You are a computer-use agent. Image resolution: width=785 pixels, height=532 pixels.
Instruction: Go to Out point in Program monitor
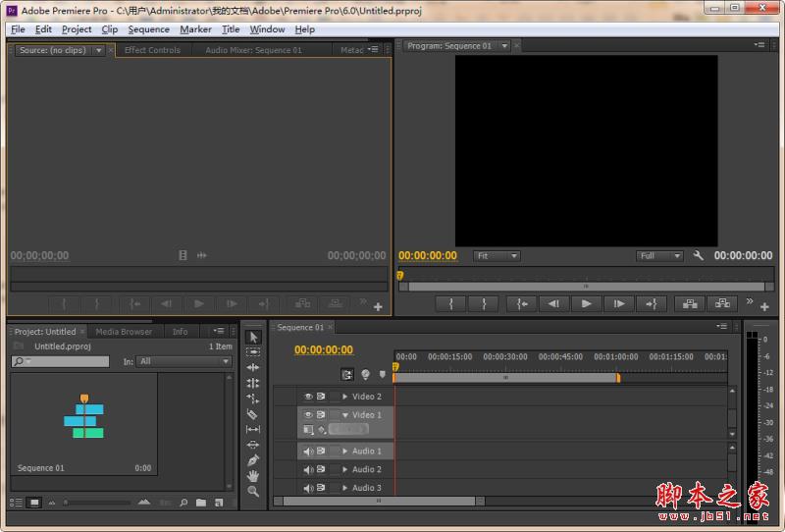[651, 303]
